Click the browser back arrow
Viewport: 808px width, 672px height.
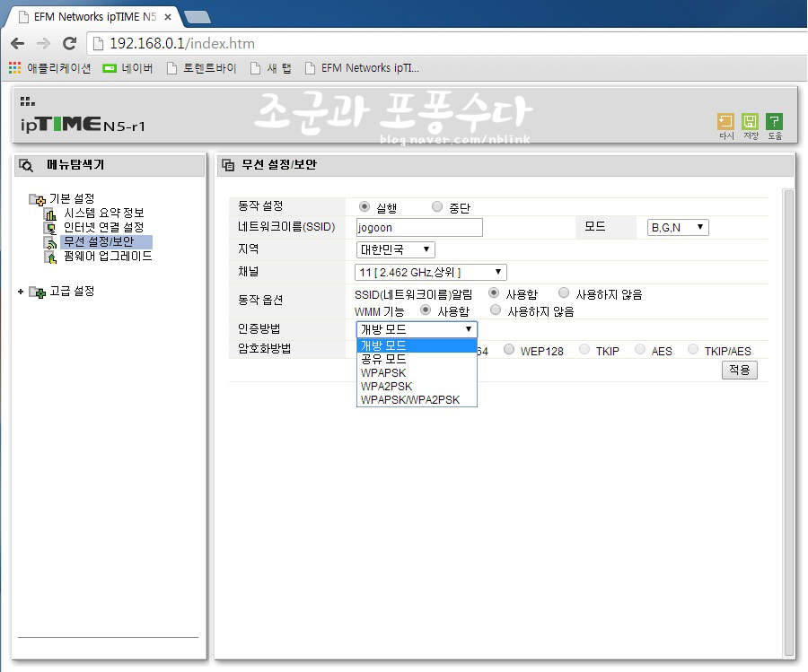[x=17, y=43]
